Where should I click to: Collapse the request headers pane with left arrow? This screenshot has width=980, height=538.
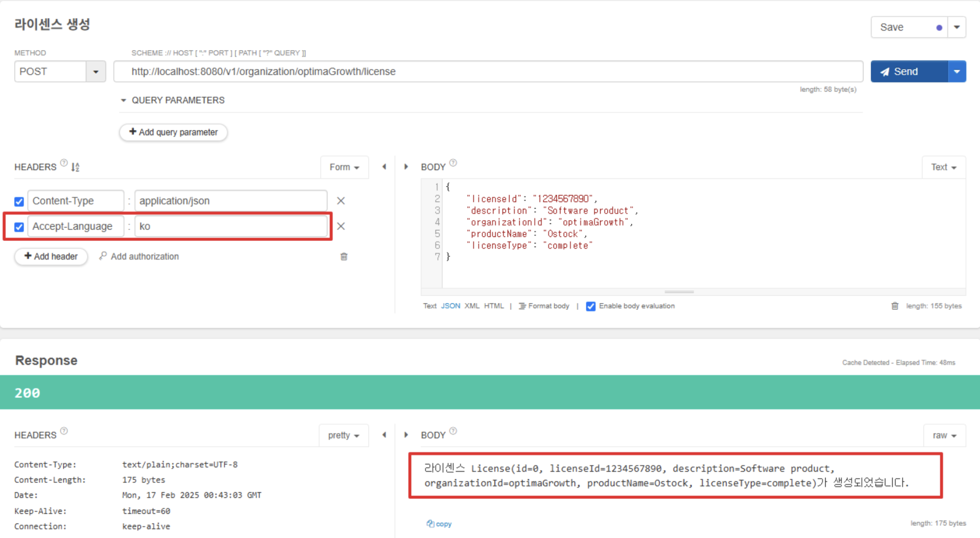(384, 167)
